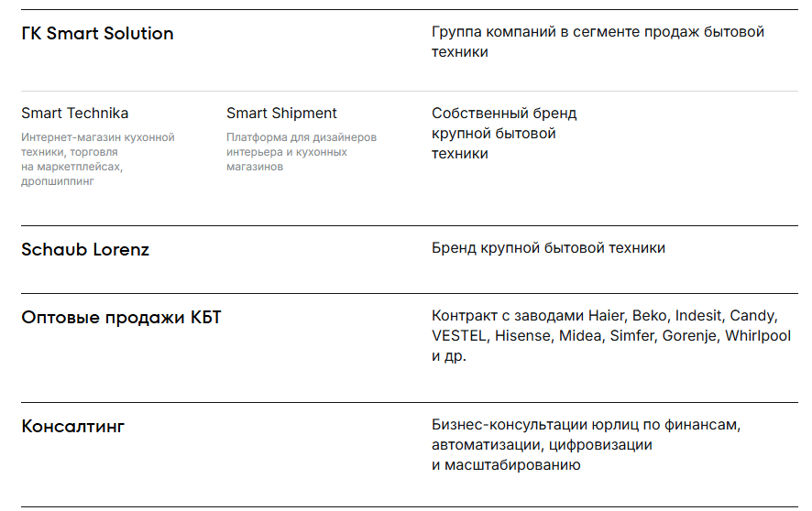Select the Schaub Lorenz heading
Screen dimensions: 812x511
pyautogui.click(x=85, y=249)
